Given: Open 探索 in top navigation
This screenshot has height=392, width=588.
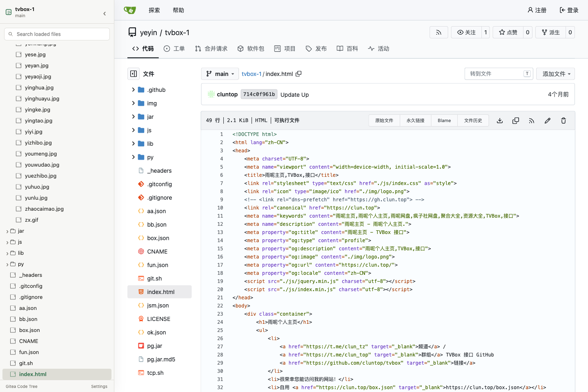Looking at the screenshot, I should pyautogui.click(x=154, y=10).
